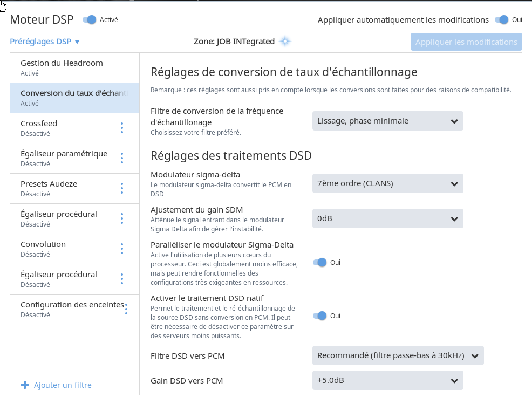The image size is (532, 404).
Task: Open the Convolution three-dot options menu
Action: click(x=122, y=249)
